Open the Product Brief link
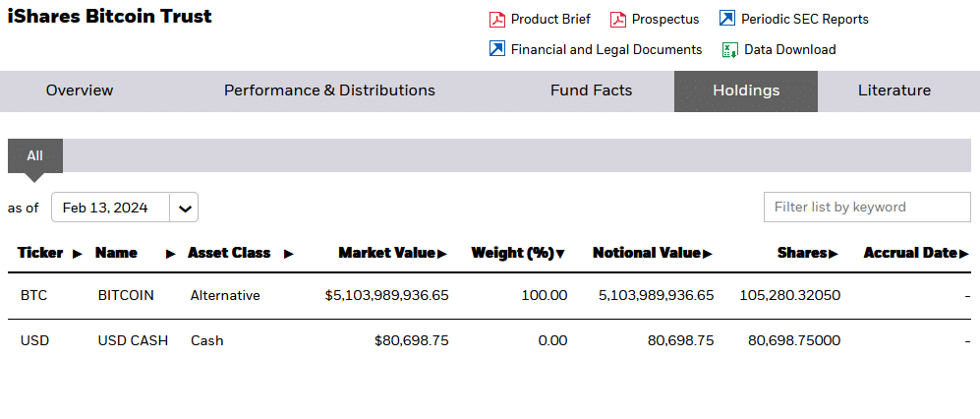Viewport: 980px width, 419px height. click(550, 20)
